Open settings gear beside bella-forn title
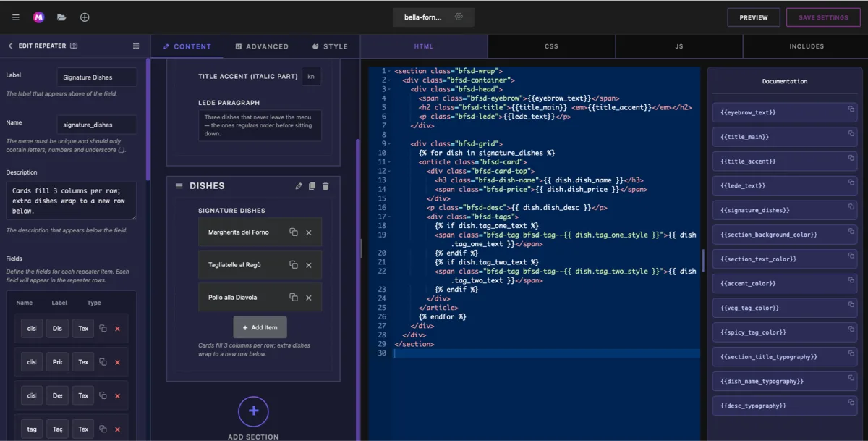Screen dimensions: 868x441 [x=459, y=17]
